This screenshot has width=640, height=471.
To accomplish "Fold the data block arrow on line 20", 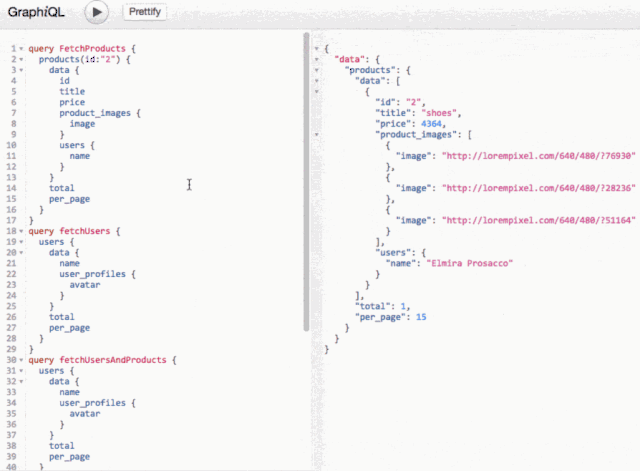I will tap(21, 253).
